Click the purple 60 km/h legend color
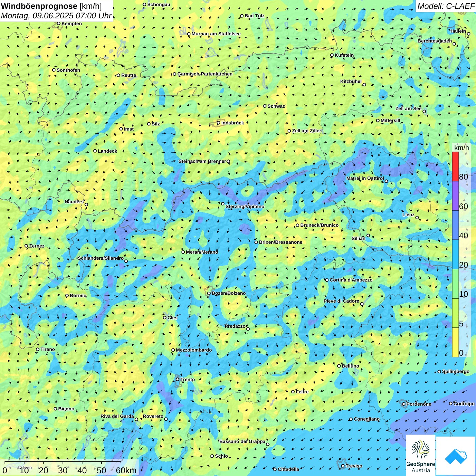This screenshot has width=476, height=476. 455,196
